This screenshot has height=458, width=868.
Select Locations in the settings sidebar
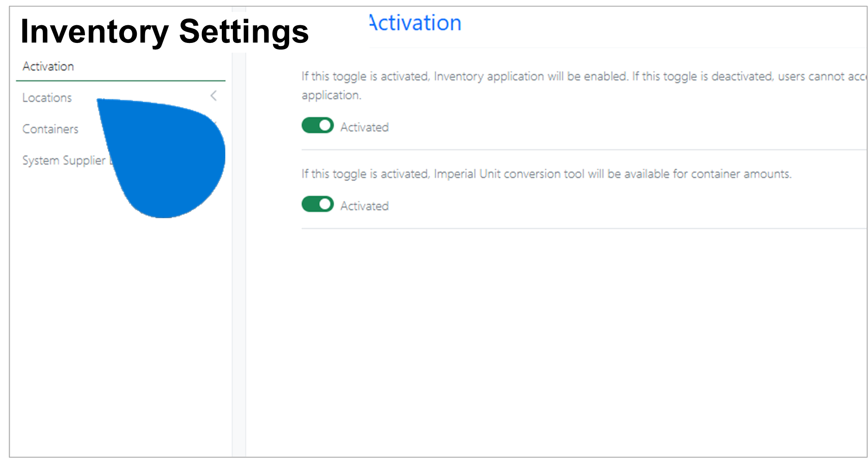tap(47, 98)
